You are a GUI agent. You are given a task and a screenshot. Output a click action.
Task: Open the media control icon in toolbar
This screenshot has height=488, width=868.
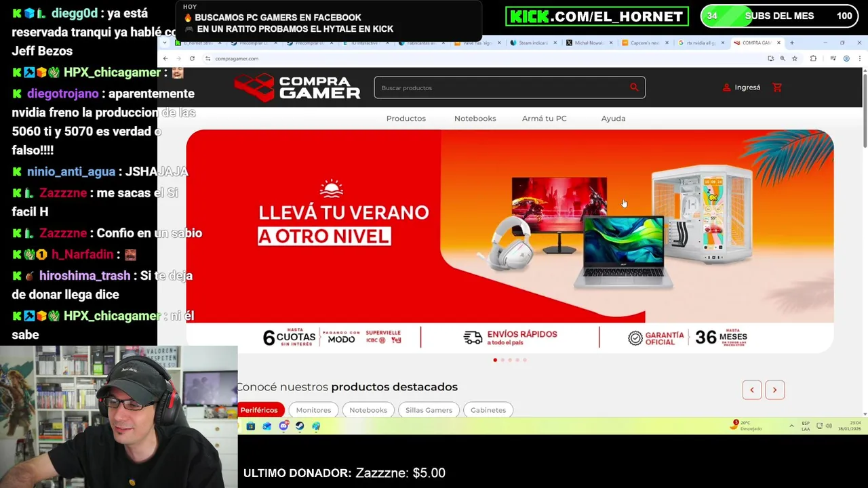pyautogui.click(x=833, y=59)
